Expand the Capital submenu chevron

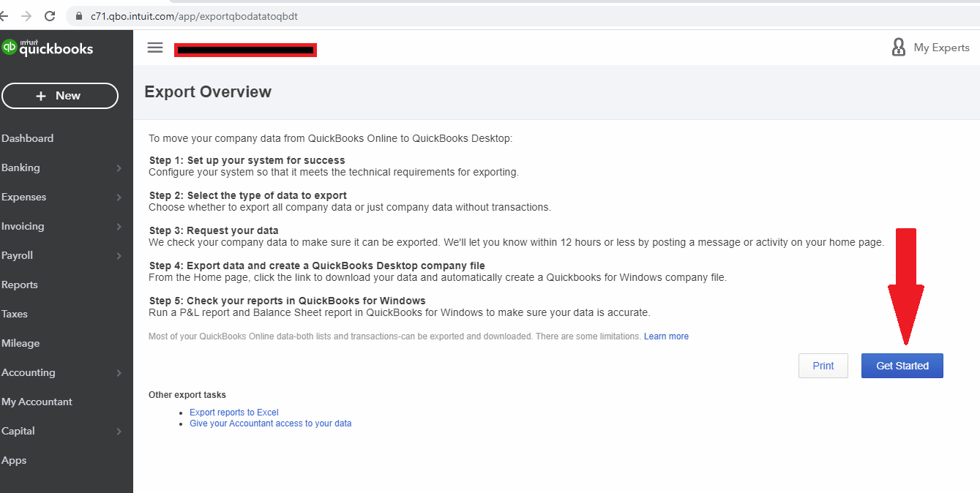(119, 432)
